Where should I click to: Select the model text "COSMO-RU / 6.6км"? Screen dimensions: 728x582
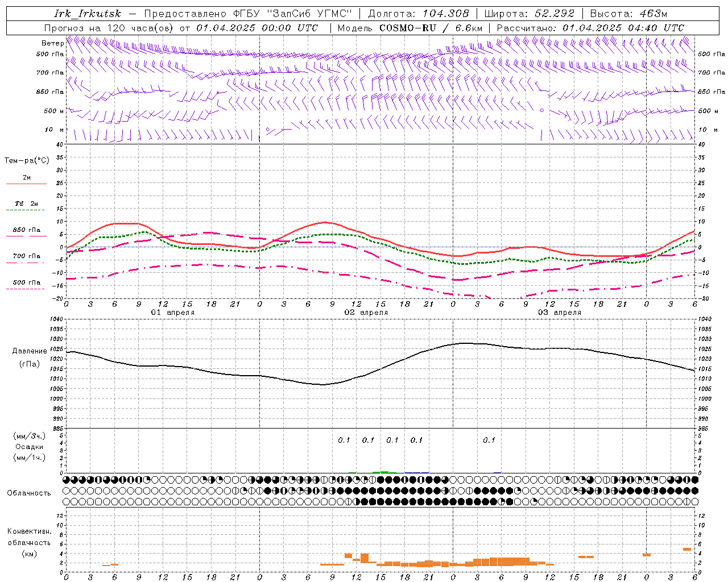[431, 28]
